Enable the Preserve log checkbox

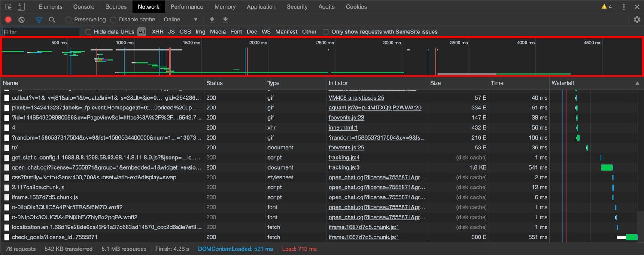coord(69,19)
